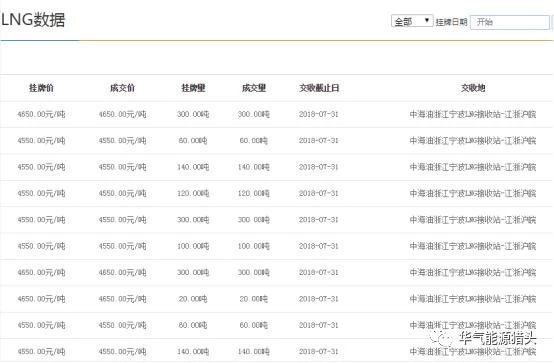Viewport: 554px width, 363px height.
Task: Click the 2018-07-31 date in the 20.00吨 row
Action: click(x=319, y=299)
